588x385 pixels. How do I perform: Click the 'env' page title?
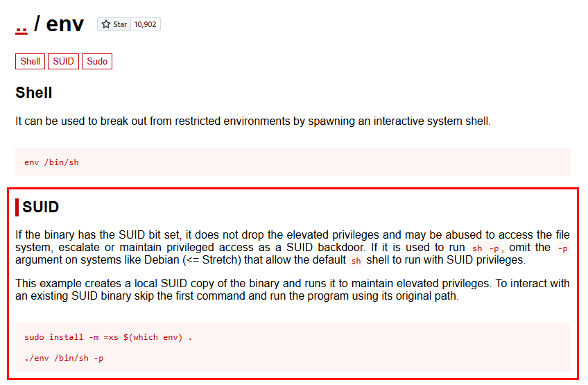pyautogui.click(x=65, y=24)
